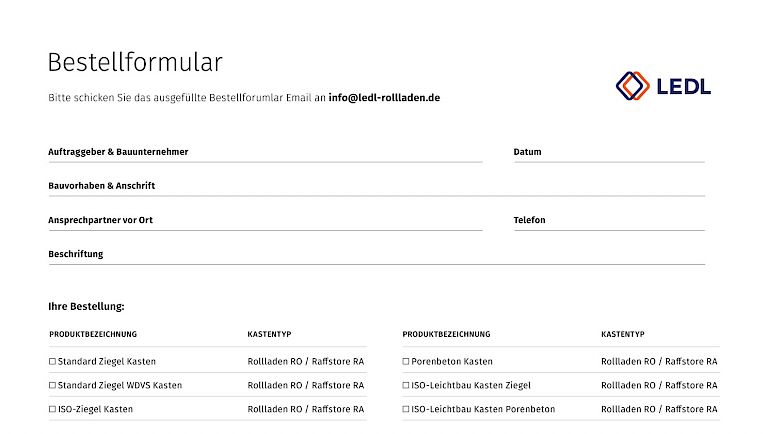Enable the Porenbeton Kasten checkbox
The height and width of the screenshot is (434, 768).
406,361
